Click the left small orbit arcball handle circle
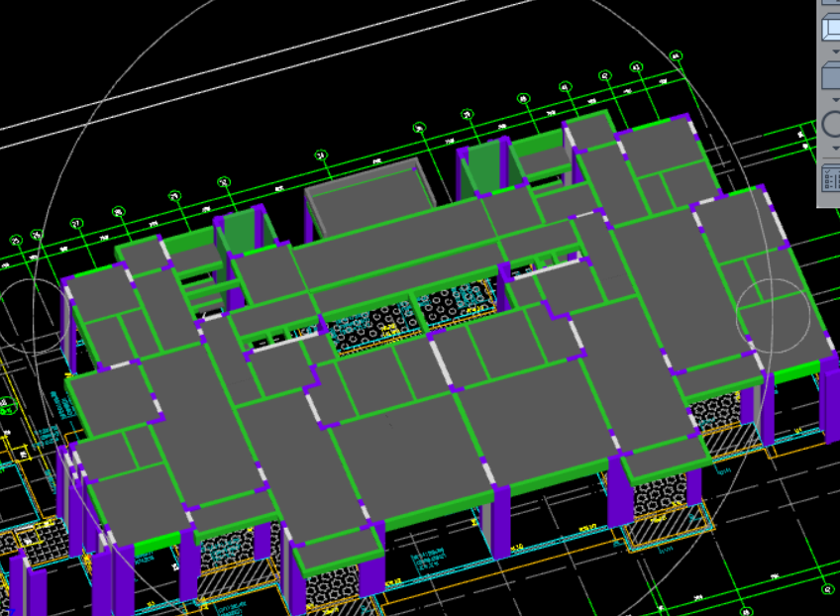840x616 pixels. (x=32, y=316)
